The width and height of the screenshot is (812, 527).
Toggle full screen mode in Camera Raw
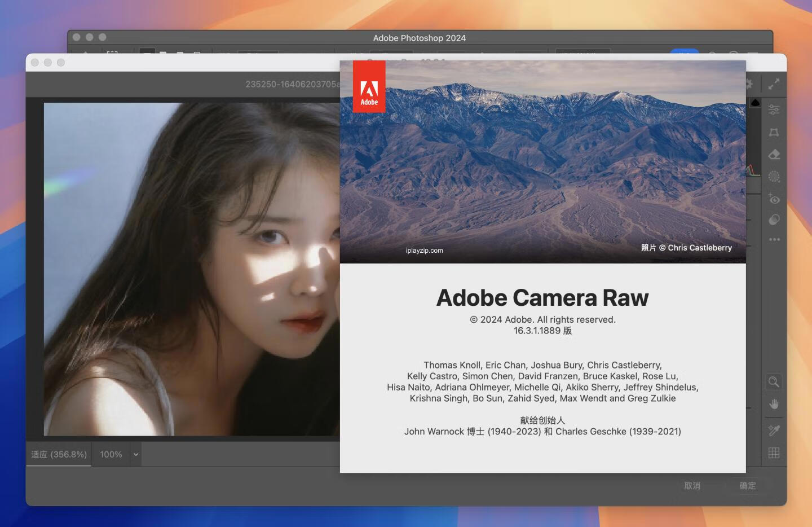click(x=774, y=84)
